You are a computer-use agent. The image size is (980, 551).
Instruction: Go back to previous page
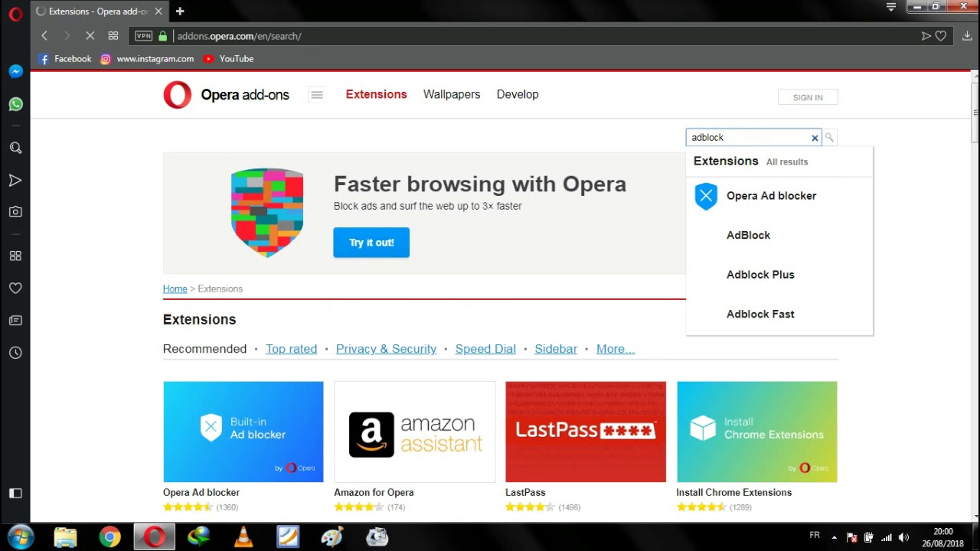[44, 36]
